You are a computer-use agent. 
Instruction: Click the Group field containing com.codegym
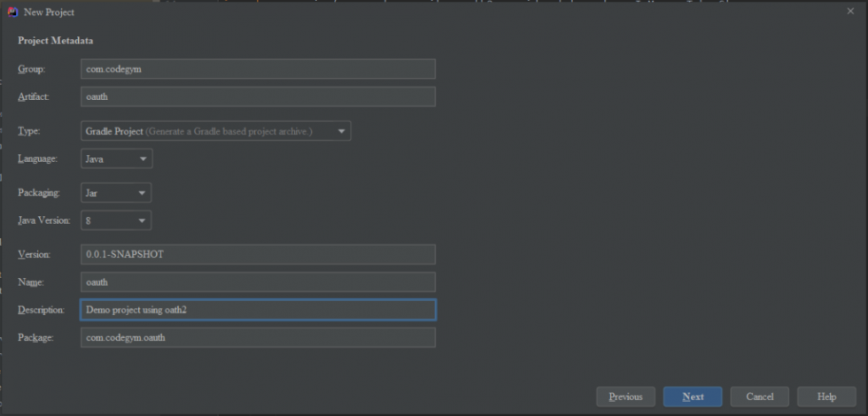(x=258, y=69)
